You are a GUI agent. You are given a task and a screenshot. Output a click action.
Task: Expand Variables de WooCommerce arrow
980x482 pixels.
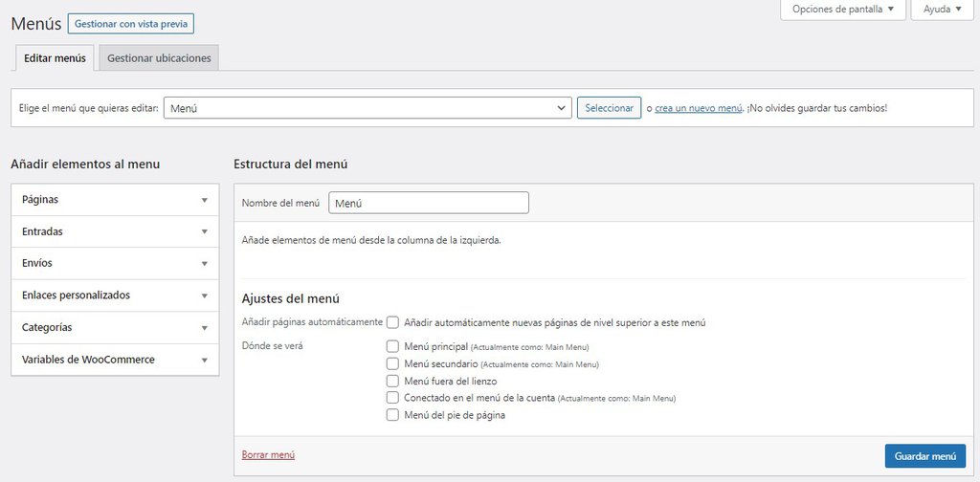pyautogui.click(x=205, y=361)
